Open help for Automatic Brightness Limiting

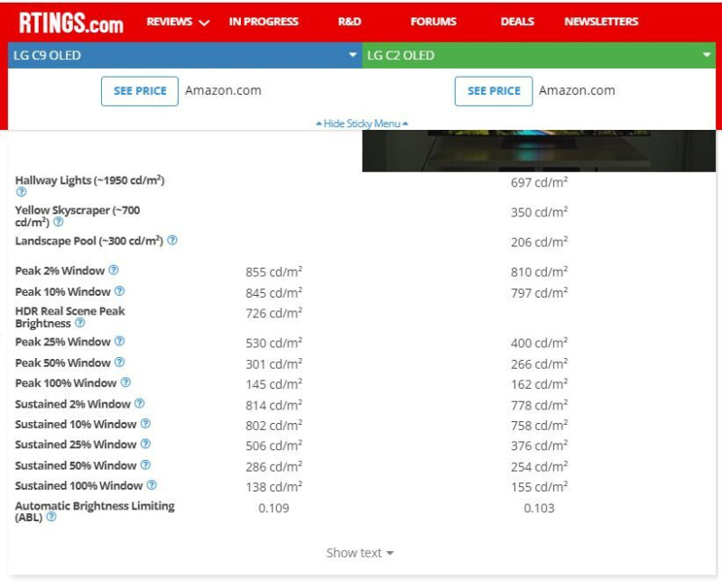(x=51, y=517)
